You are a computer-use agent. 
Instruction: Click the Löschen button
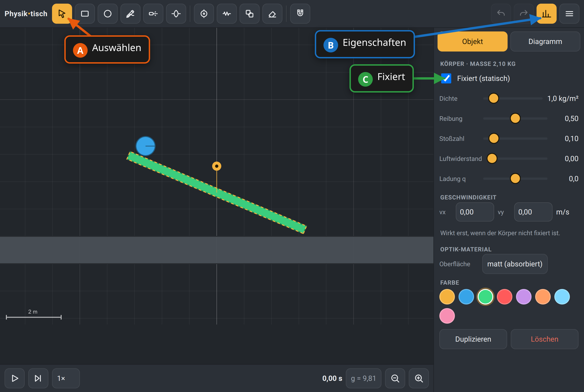point(545,339)
